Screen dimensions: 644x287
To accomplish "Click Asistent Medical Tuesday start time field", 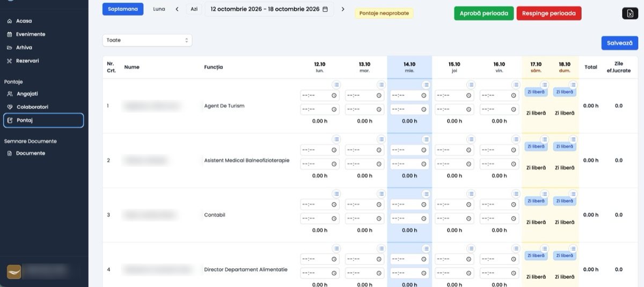I will coord(364,150).
